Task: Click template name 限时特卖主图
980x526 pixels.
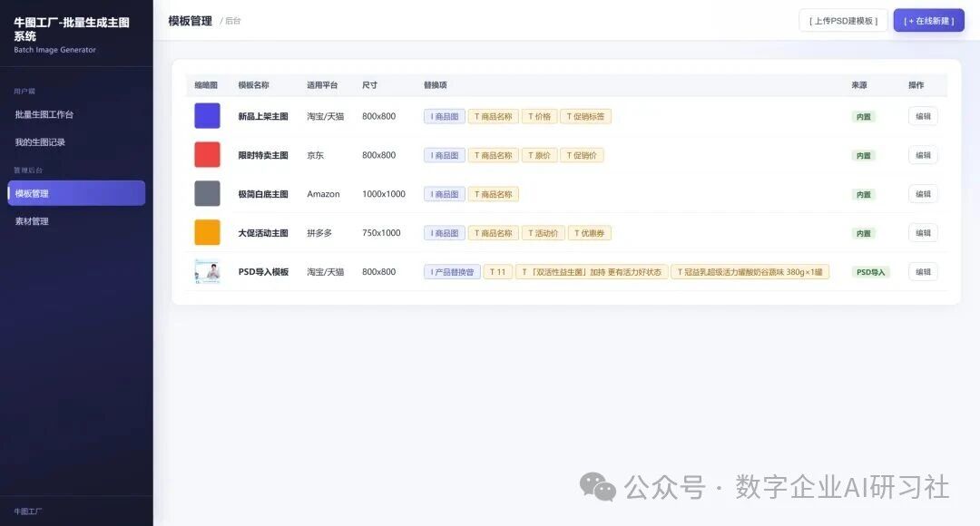Action: click(263, 155)
